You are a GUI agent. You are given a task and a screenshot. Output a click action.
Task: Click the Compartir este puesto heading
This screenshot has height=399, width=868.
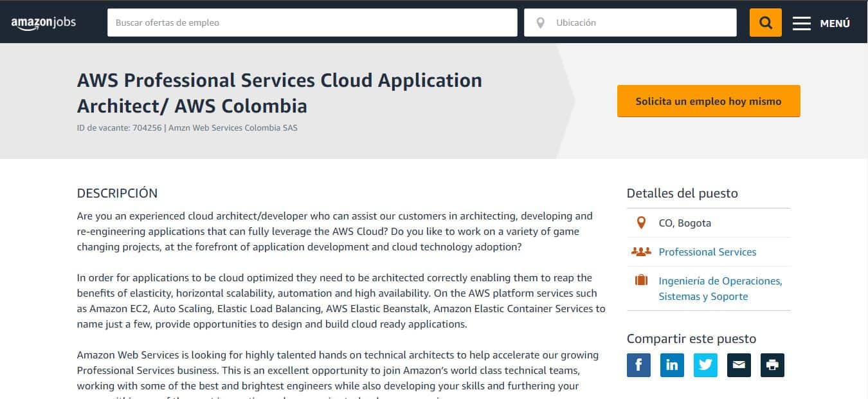click(x=691, y=339)
